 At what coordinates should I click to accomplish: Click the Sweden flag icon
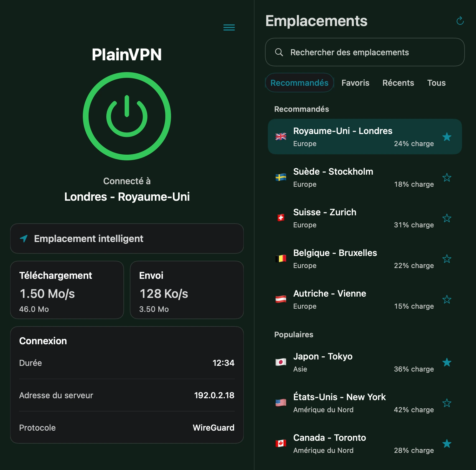281,178
